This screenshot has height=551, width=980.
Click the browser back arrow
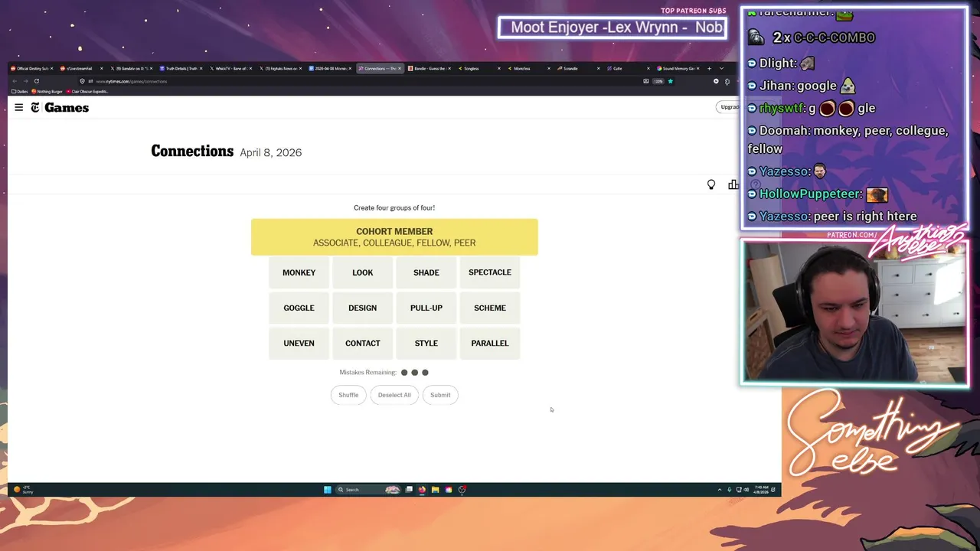(15, 81)
